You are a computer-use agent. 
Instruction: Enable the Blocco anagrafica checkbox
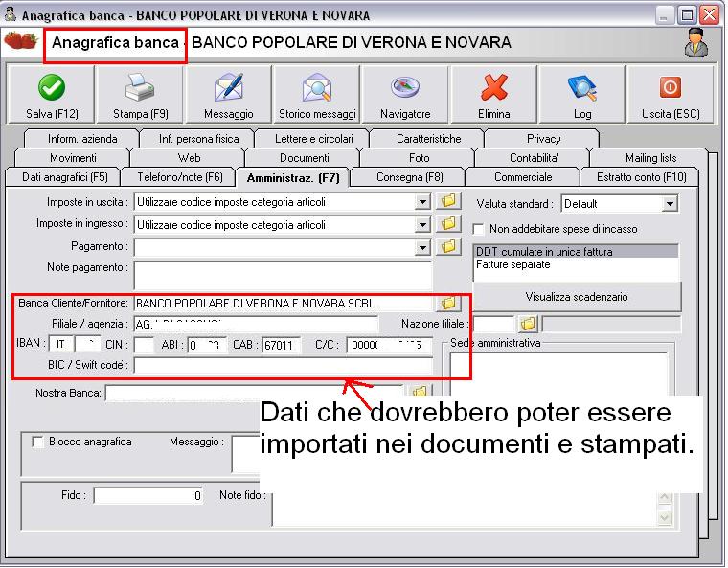click(x=37, y=442)
